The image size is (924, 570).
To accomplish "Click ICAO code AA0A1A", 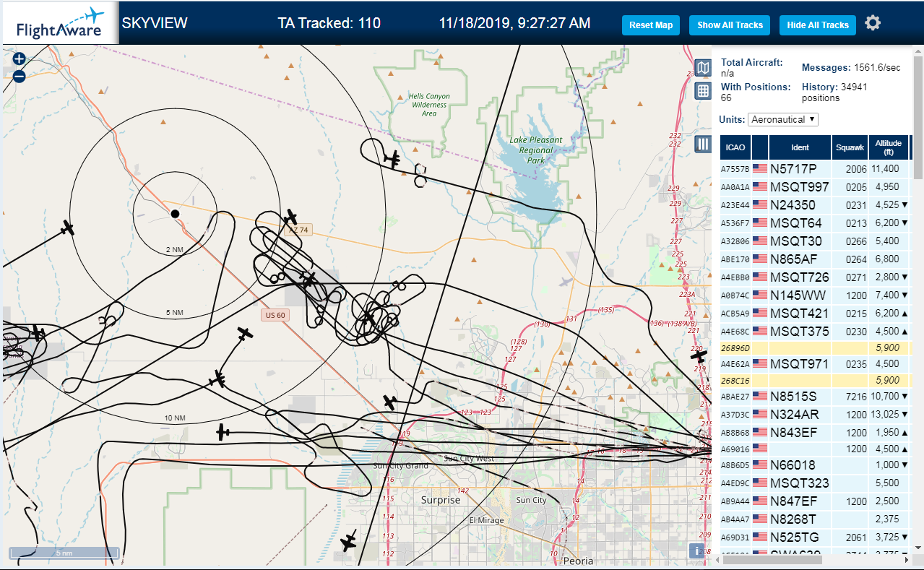I will (735, 187).
